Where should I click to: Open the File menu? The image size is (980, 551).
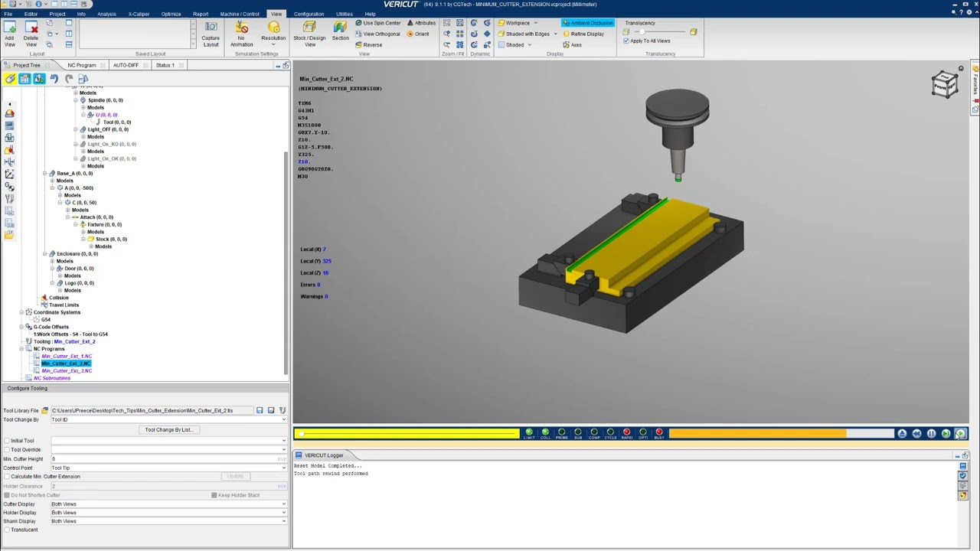point(8,14)
